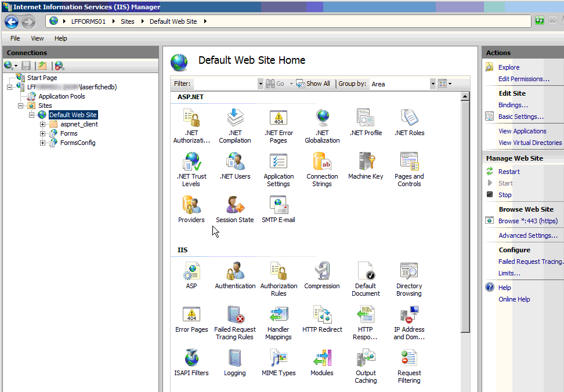The width and height of the screenshot is (564, 392).
Task: Open Pages and Controls icon
Action: (409, 169)
